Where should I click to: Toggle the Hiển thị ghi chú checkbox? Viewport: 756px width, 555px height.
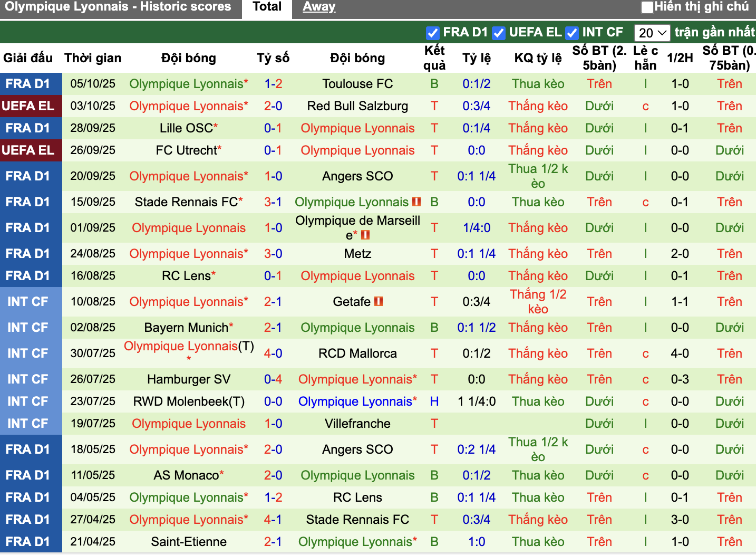click(x=647, y=7)
